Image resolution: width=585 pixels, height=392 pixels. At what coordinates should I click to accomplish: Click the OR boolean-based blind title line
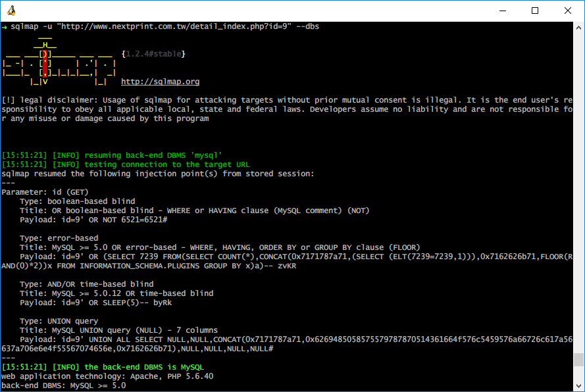point(194,210)
